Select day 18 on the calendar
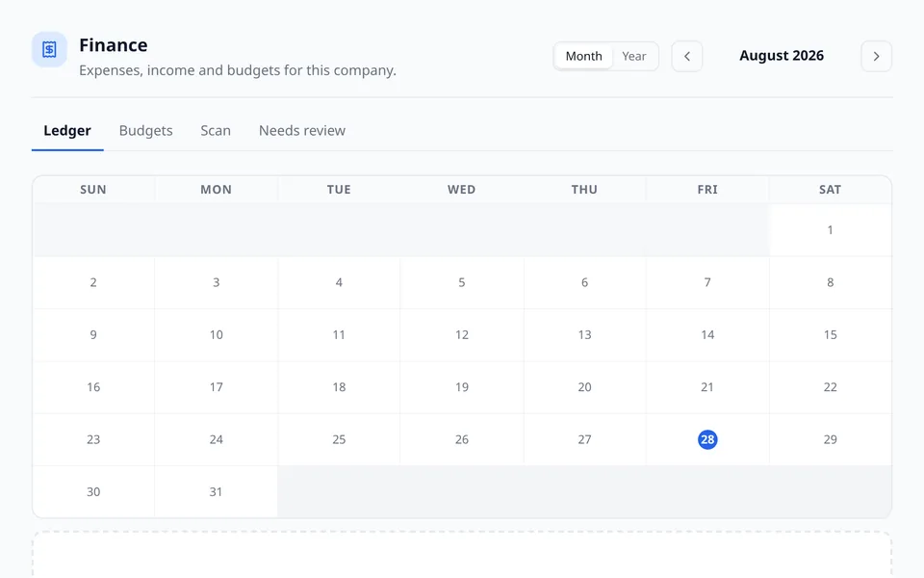 point(339,387)
